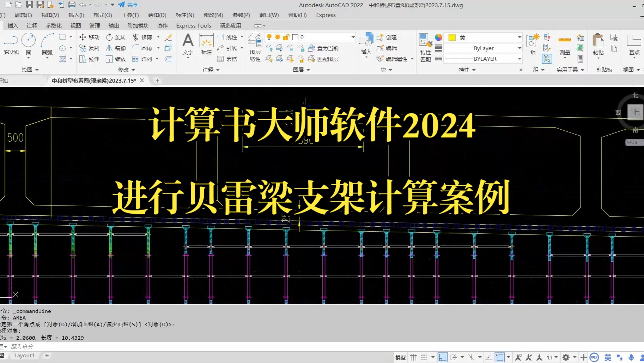The width and height of the screenshot is (644, 363).
Task: Toggle group selection on/off in 组 panel
Action: [x=547, y=59]
